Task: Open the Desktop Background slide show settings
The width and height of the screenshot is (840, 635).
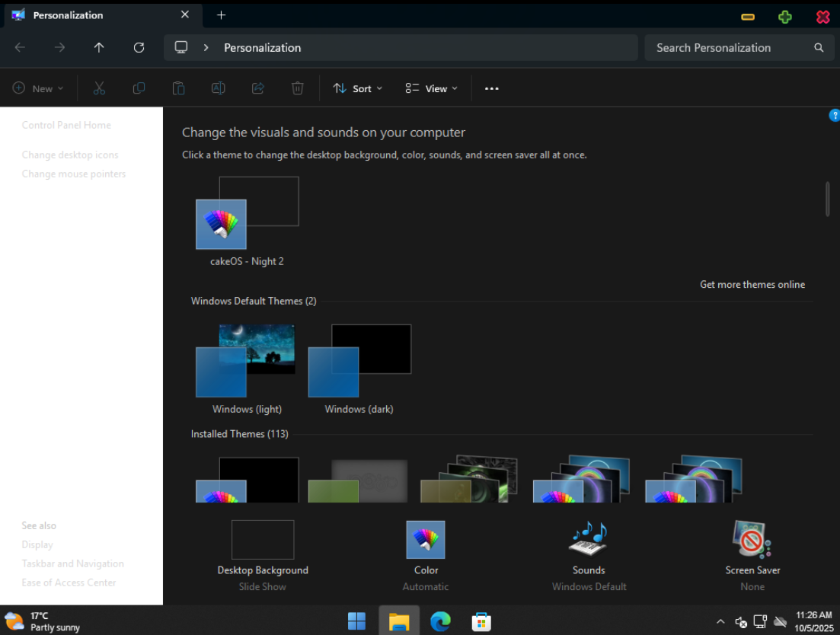Action: tap(263, 541)
